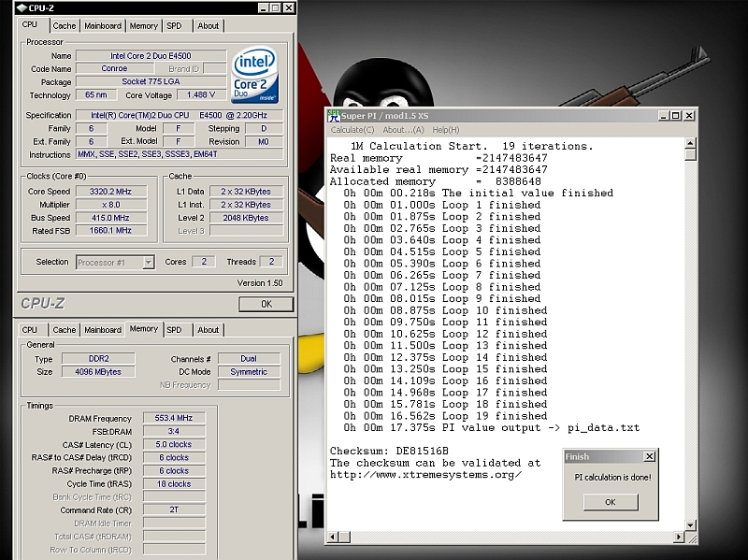Click the Name field 'Intel Core 2 Duo E4500'

151,56
